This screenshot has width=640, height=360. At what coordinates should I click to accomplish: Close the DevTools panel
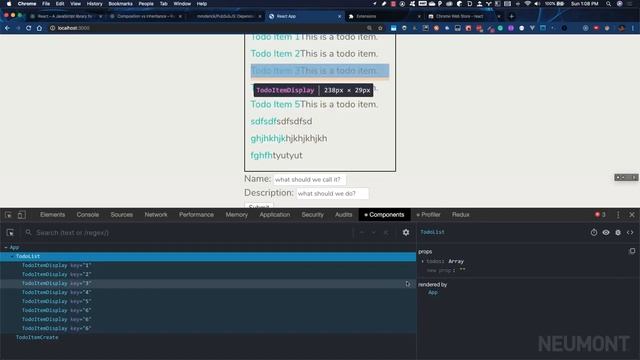coord(632,215)
